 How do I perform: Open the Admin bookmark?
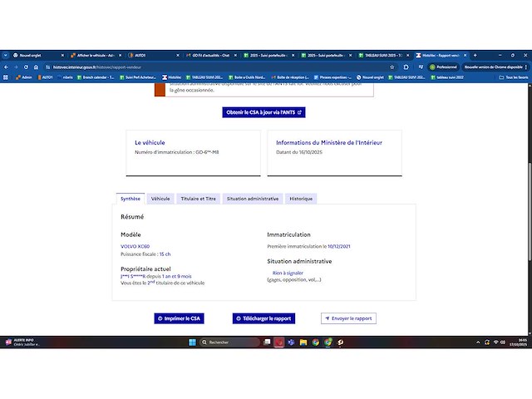coord(23,76)
